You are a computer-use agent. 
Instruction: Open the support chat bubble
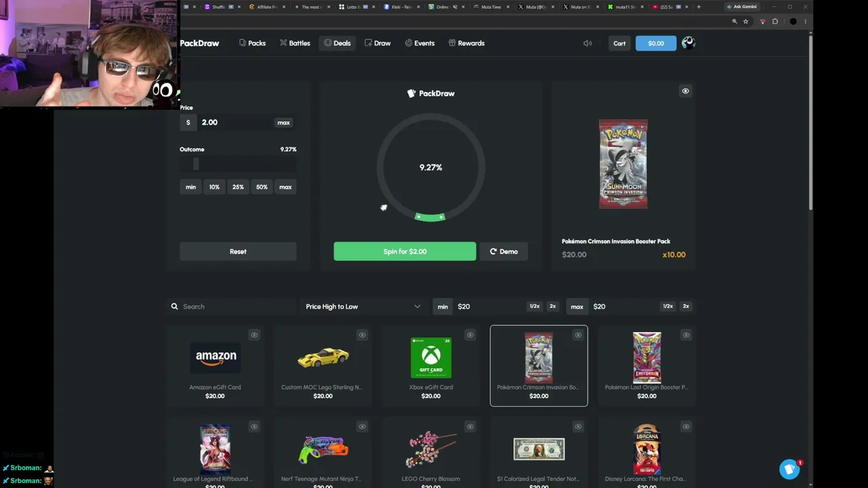pos(789,469)
